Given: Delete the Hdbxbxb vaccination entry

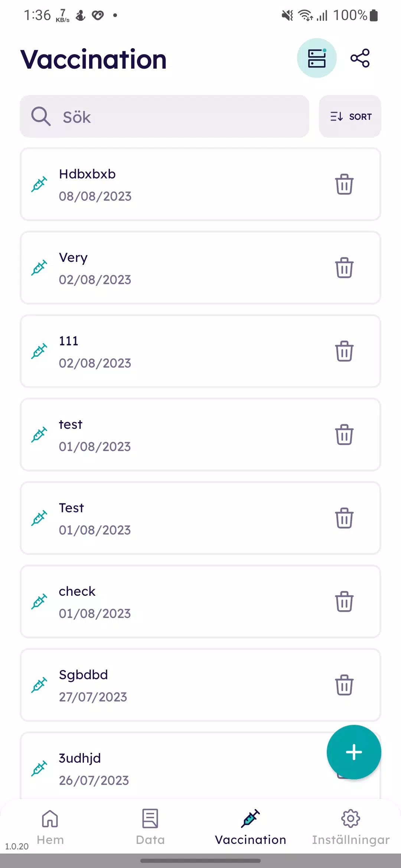Looking at the screenshot, I should 344,184.
